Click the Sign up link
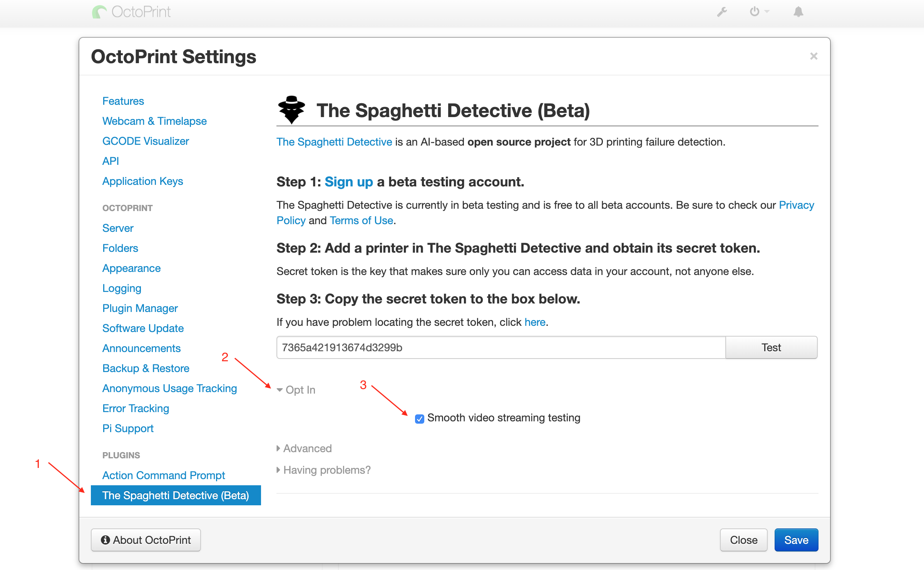 click(x=349, y=182)
